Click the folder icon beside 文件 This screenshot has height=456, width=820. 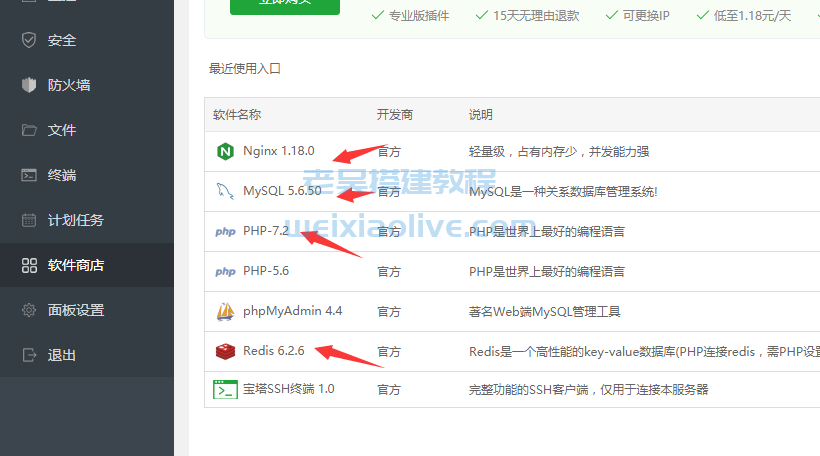point(29,130)
